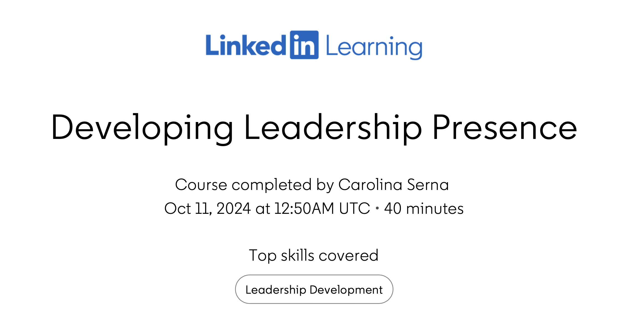Click the word 'Leadership' in the title
The height and width of the screenshot is (325, 644).
click(x=333, y=128)
